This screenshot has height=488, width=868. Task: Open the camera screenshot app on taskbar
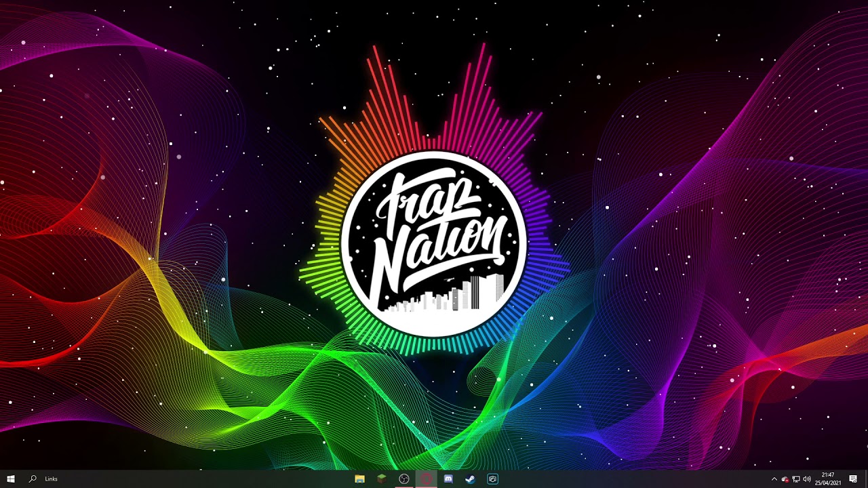tap(492, 479)
